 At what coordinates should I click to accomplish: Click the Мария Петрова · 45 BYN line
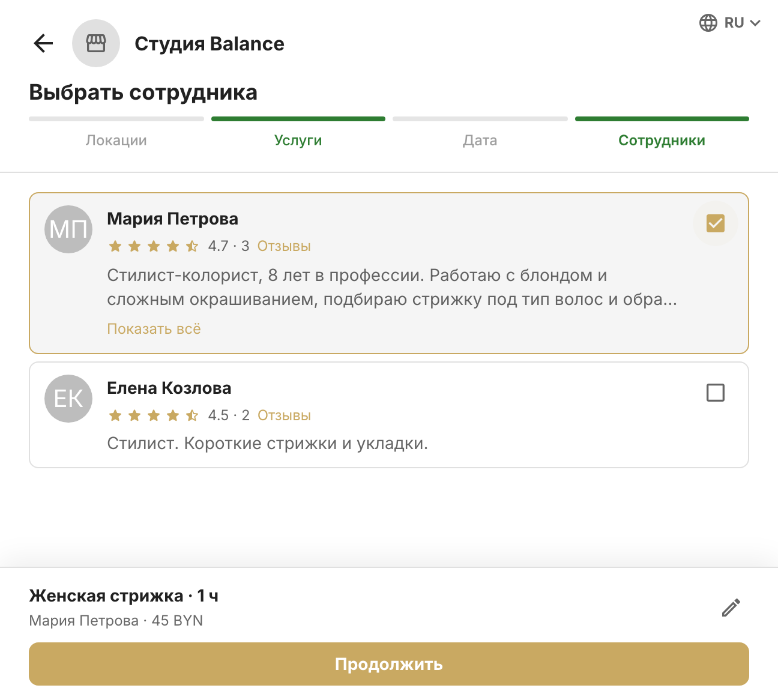[116, 621]
